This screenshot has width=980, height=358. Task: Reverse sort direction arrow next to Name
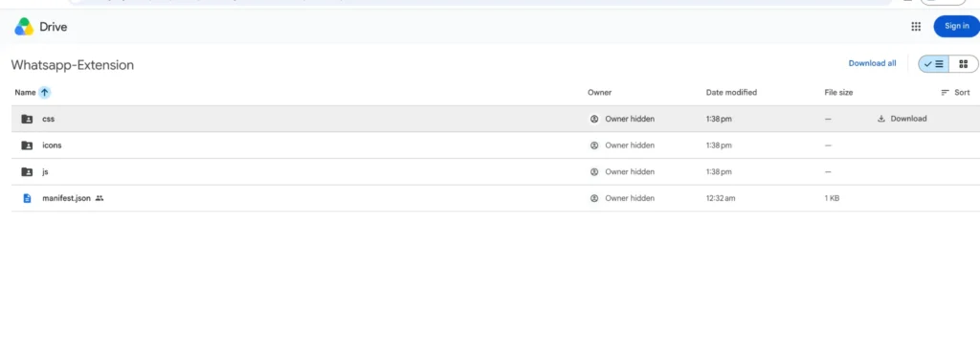coord(44,93)
